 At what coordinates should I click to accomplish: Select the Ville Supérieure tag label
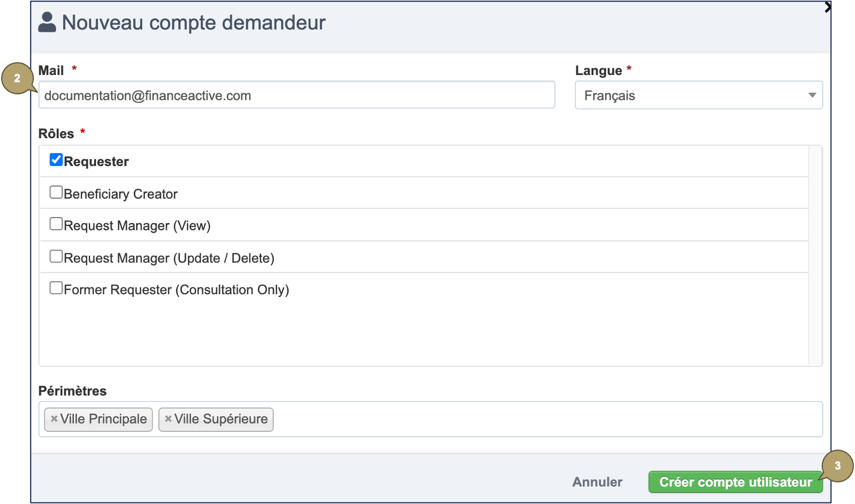221,419
